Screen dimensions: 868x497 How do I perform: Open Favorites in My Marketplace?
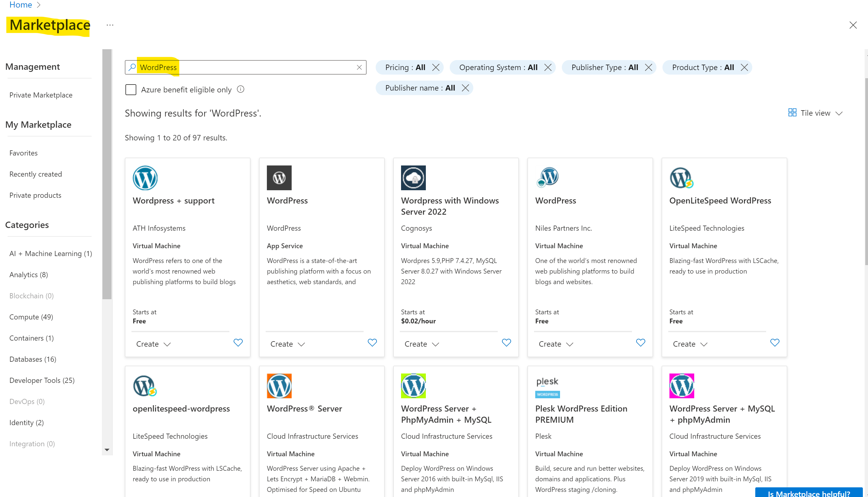pos(24,153)
